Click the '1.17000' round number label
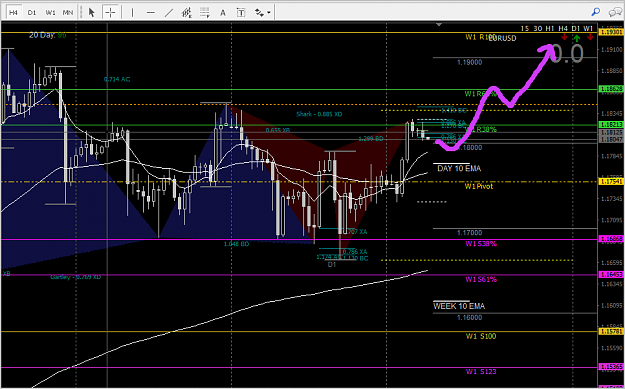The height and width of the screenshot is (389, 625). (470, 232)
